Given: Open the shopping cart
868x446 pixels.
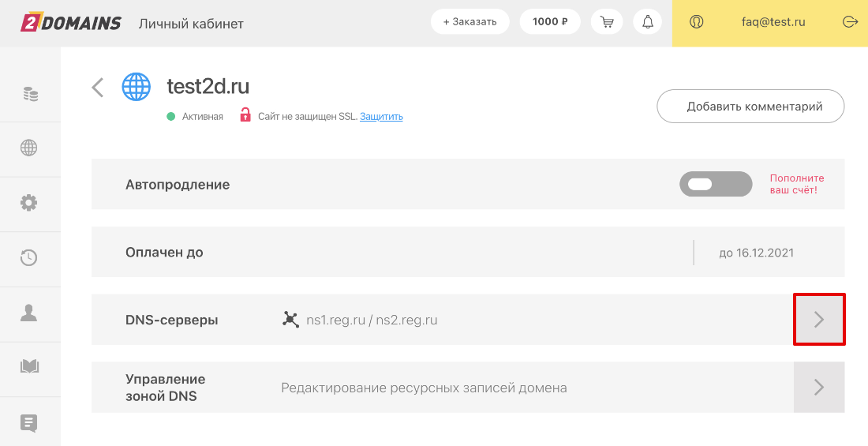Looking at the screenshot, I should (x=607, y=22).
